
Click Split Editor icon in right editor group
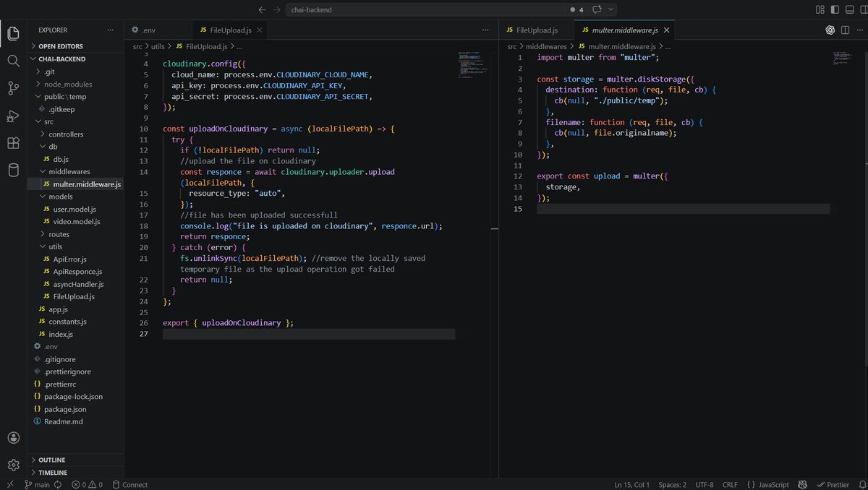point(844,30)
